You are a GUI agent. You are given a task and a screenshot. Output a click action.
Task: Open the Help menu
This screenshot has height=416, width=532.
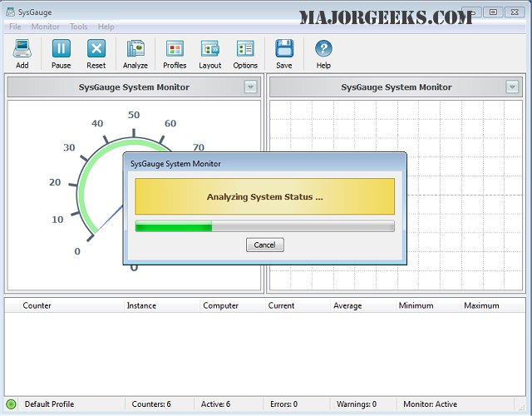pos(106,27)
